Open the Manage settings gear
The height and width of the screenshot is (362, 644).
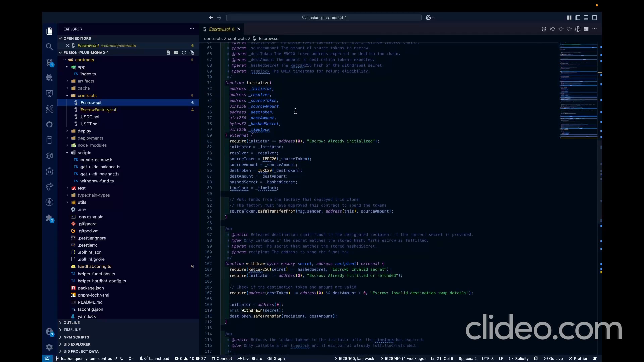point(49,347)
